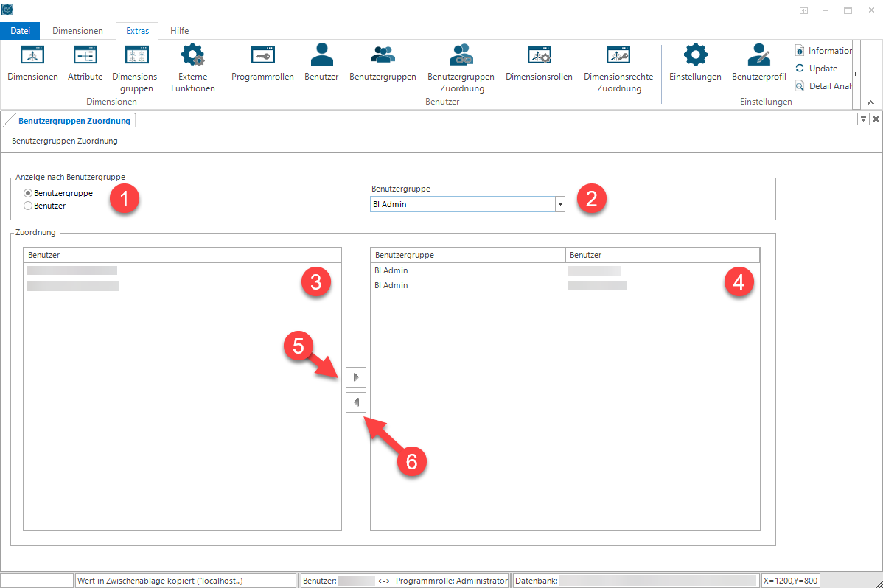Open Dimensionsgruppen in the ribbon
Screen dimensions: 883x588
coord(136,68)
